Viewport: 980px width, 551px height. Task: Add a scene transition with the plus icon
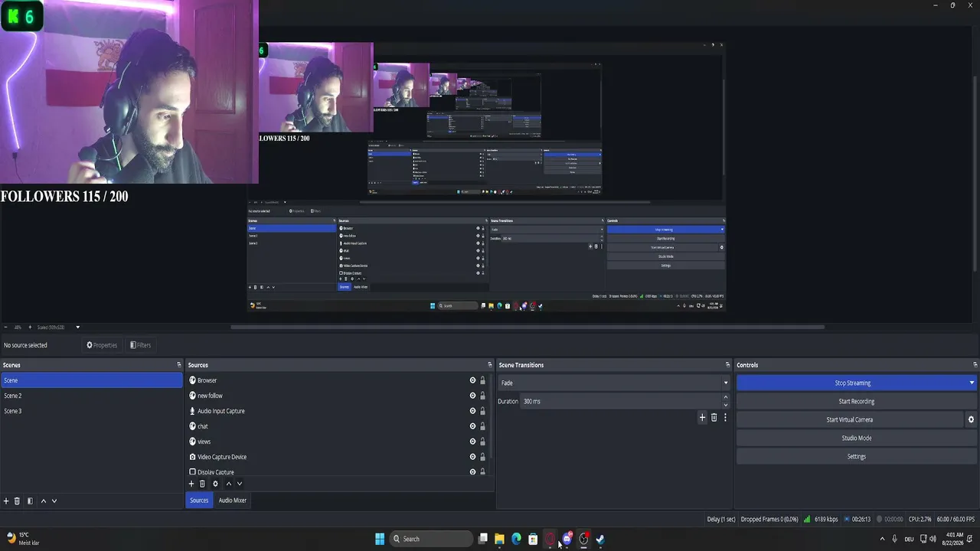[x=702, y=418]
